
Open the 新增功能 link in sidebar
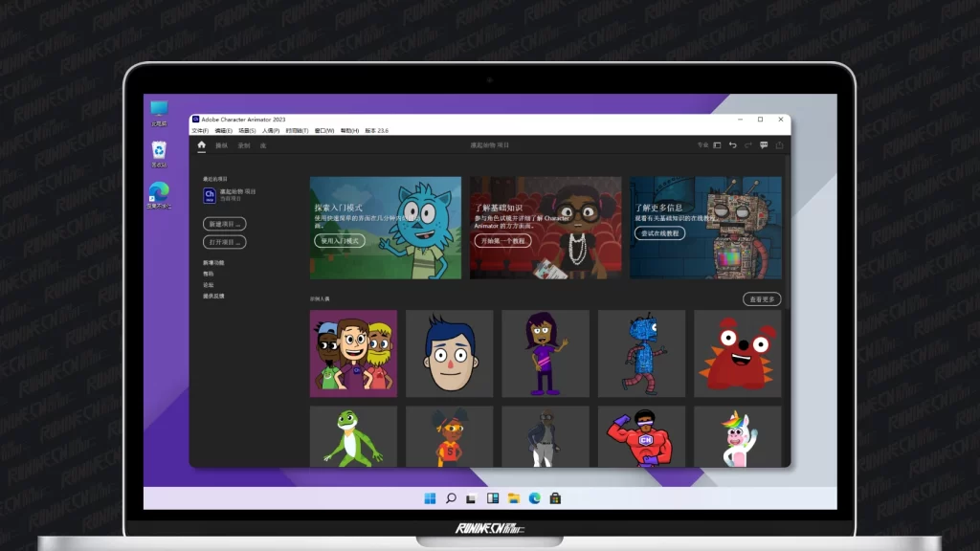pos(213,262)
